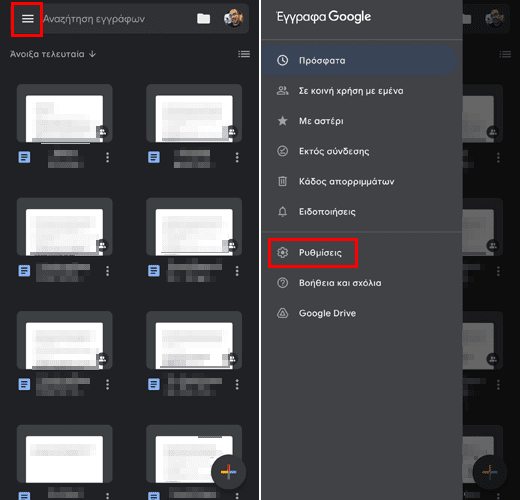Open more options for first row left document
This screenshot has width=520, height=500.
pyautogui.click(x=107, y=157)
